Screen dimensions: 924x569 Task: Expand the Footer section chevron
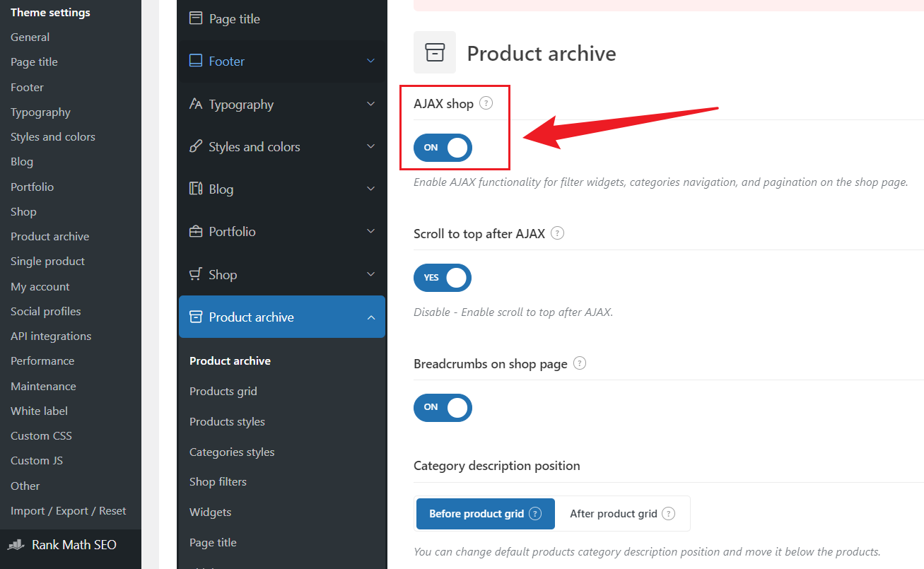(x=370, y=61)
